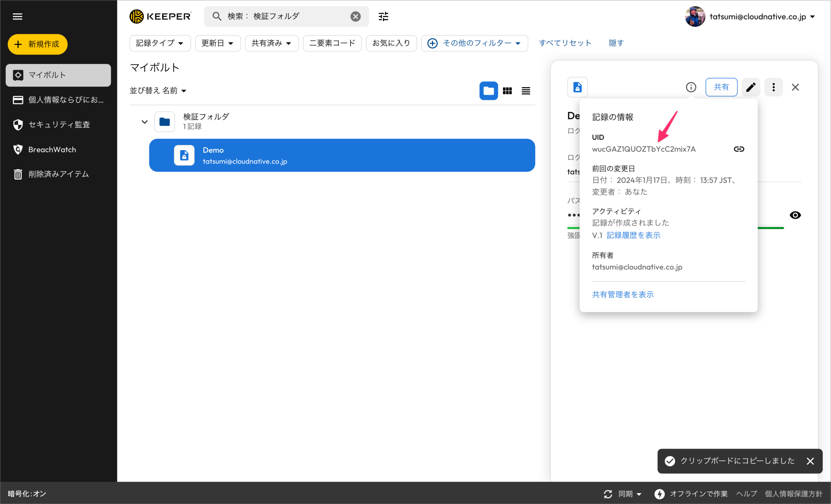The image size is (831, 504).
Task: Clear the search field with the X icon
Action: pyautogui.click(x=355, y=16)
